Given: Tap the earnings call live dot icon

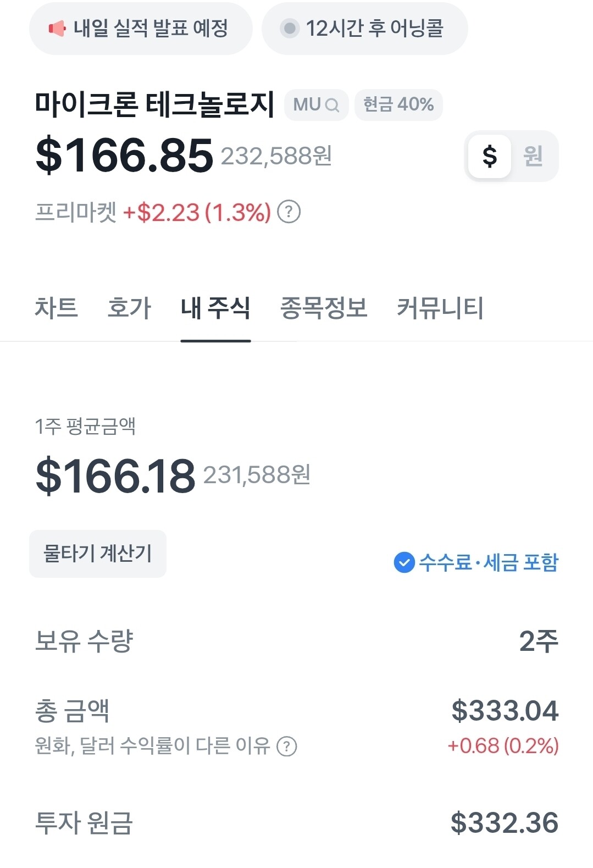Looking at the screenshot, I should 289,28.
